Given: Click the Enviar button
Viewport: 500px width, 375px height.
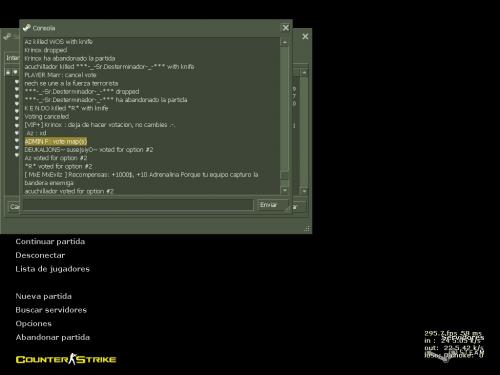Looking at the screenshot, I should [272, 205].
